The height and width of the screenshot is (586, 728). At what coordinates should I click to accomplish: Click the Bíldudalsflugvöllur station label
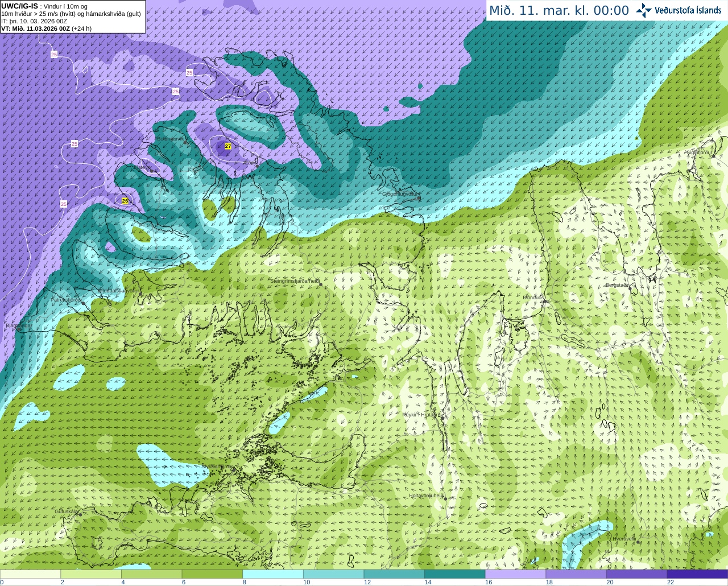click(x=118, y=290)
